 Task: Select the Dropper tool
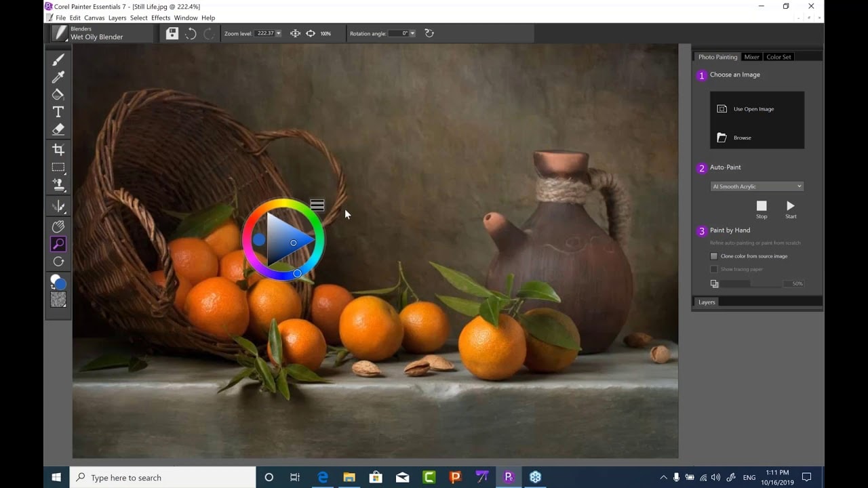point(58,77)
